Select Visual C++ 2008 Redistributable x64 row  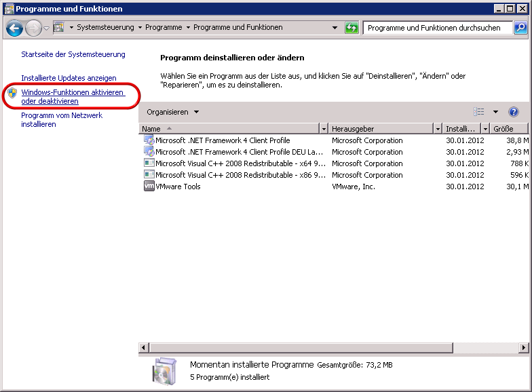[x=334, y=163]
